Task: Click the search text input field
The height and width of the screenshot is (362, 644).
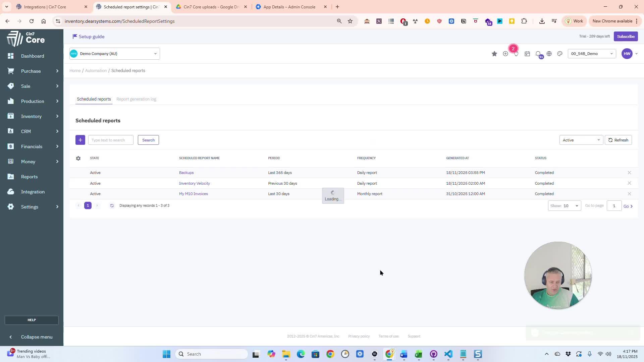Action: [111, 140]
